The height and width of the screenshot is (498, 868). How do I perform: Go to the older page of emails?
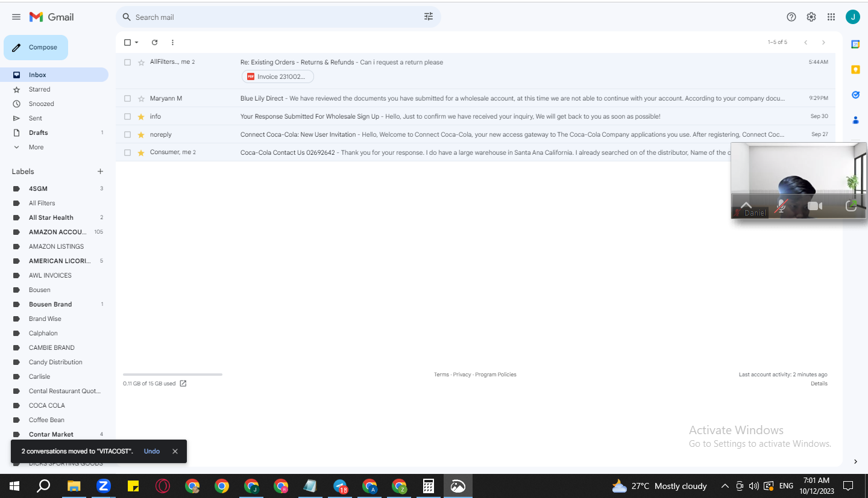823,42
